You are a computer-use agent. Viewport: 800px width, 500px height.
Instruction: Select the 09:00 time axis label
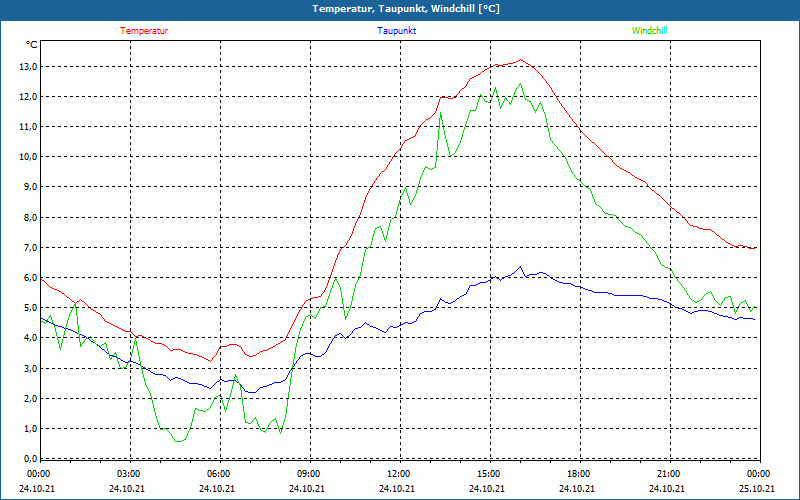309,474
